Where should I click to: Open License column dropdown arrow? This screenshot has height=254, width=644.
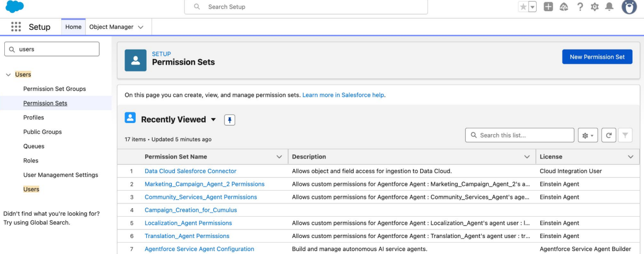tap(631, 157)
